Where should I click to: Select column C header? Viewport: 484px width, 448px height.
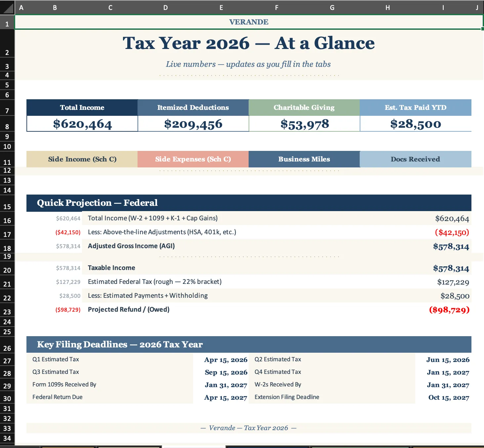110,8
